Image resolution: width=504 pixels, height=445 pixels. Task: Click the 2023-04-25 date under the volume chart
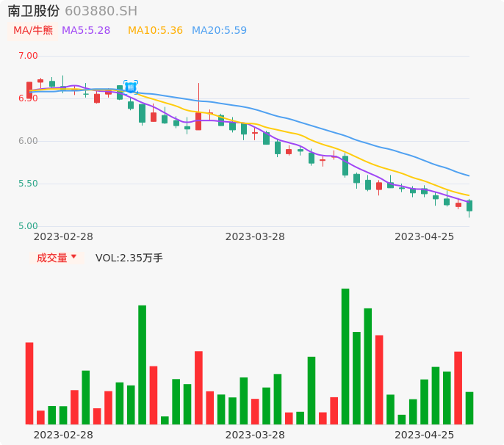point(425,435)
